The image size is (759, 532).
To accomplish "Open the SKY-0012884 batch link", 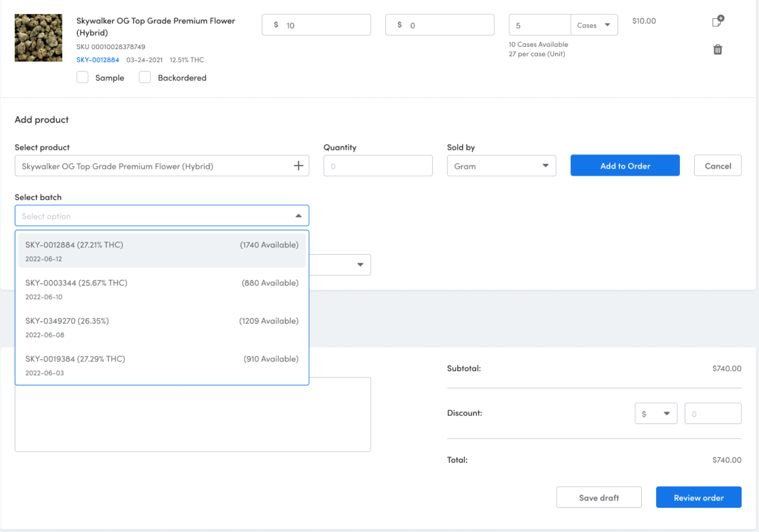I will 98,60.
